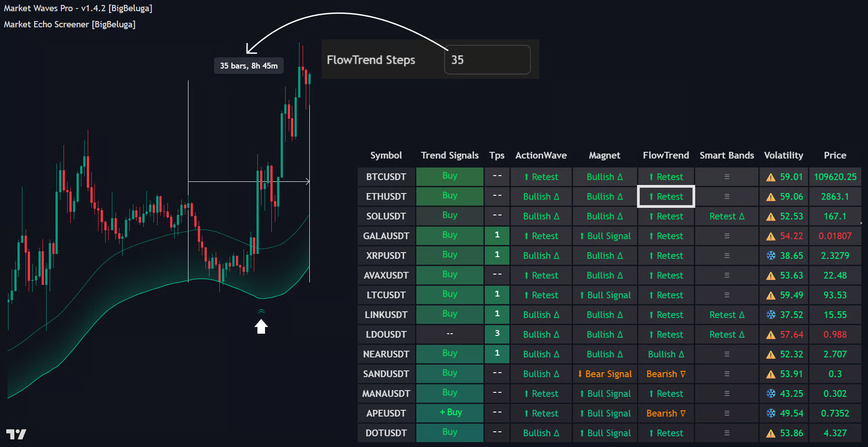
Task: Click the BTCUSDT Buy signal cell
Action: click(x=449, y=176)
